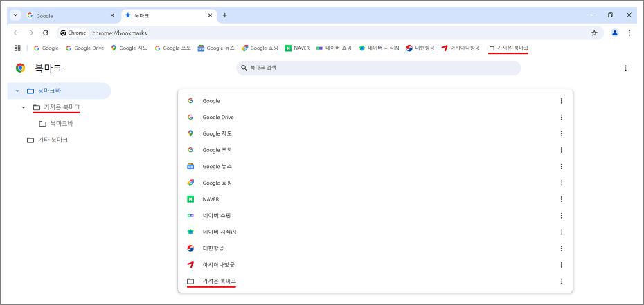Open Google 지도 in the bookmarks bar
The height and width of the screenshot is (305, 644).
pos(128,48)
